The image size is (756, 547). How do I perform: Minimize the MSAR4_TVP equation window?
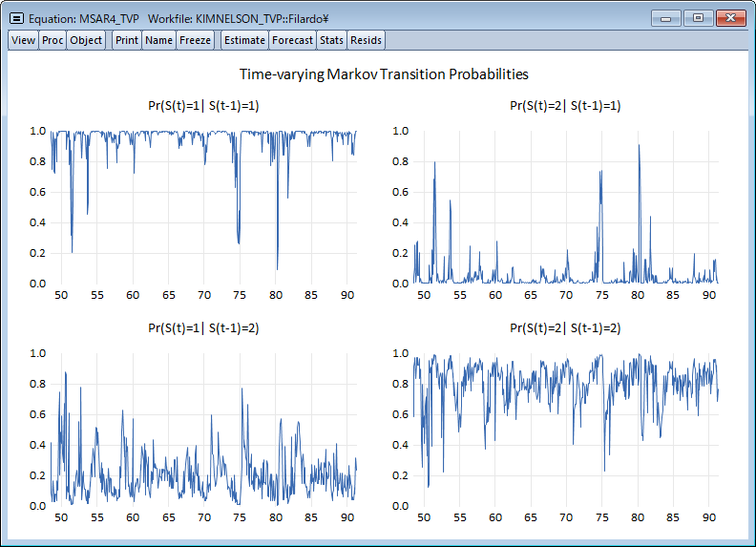(x=666, y=18)
